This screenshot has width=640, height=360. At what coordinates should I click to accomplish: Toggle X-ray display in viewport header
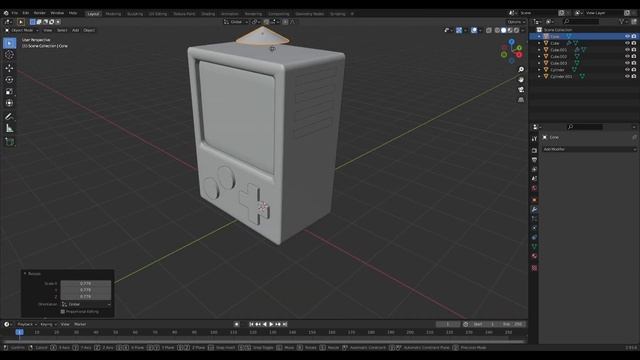[489, 30]
